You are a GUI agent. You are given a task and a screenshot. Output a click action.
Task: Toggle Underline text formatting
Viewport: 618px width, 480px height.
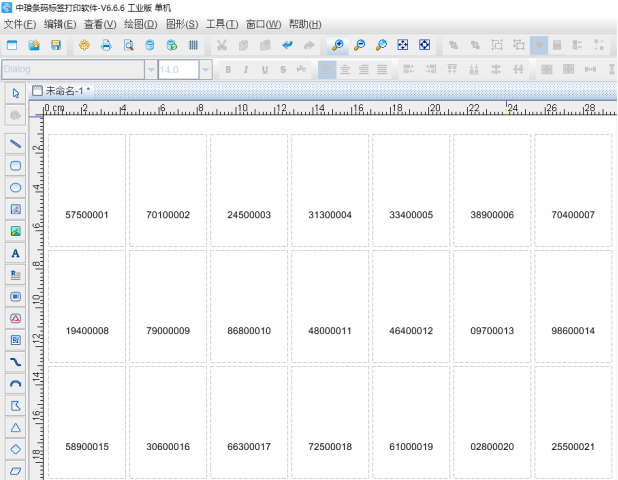click(266, 70)
